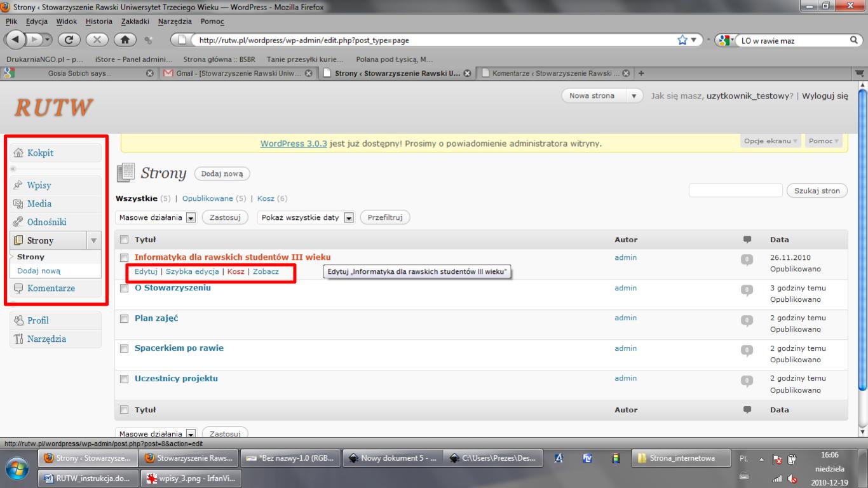868x488 pixels.
Task: Click the comment count bubble for Plan zajęć
Action: point(747,320)
